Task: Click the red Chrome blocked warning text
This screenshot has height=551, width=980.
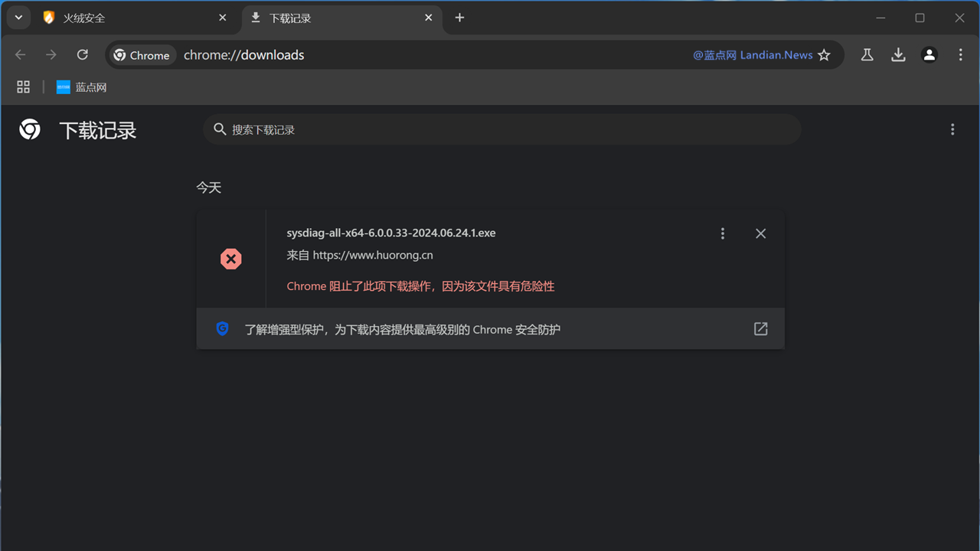Action: point(420,286)
